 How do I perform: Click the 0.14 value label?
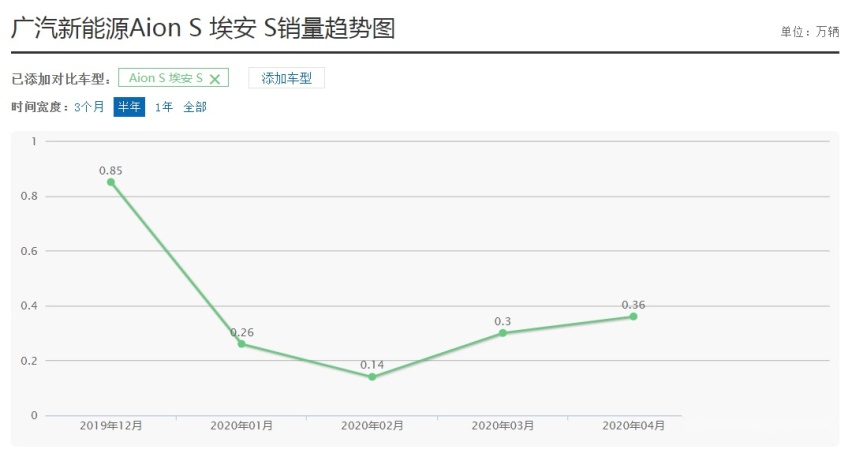[x=372, y=365]
